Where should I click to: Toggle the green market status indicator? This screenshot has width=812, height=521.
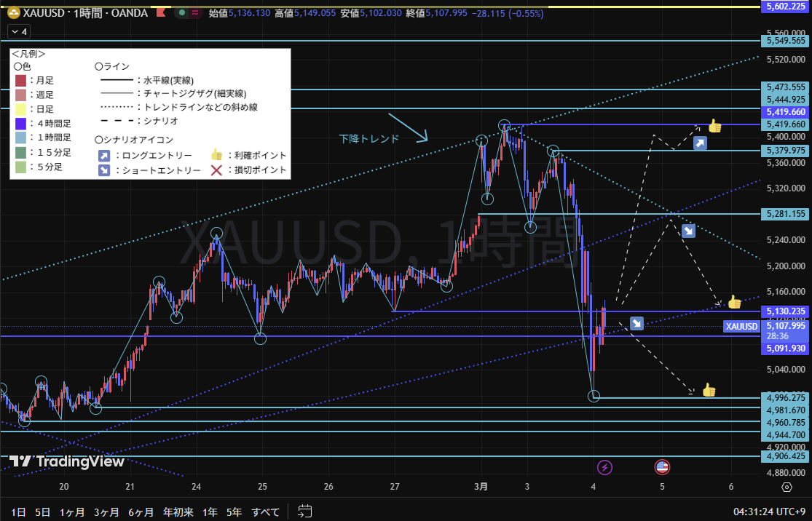coord(182,13)
